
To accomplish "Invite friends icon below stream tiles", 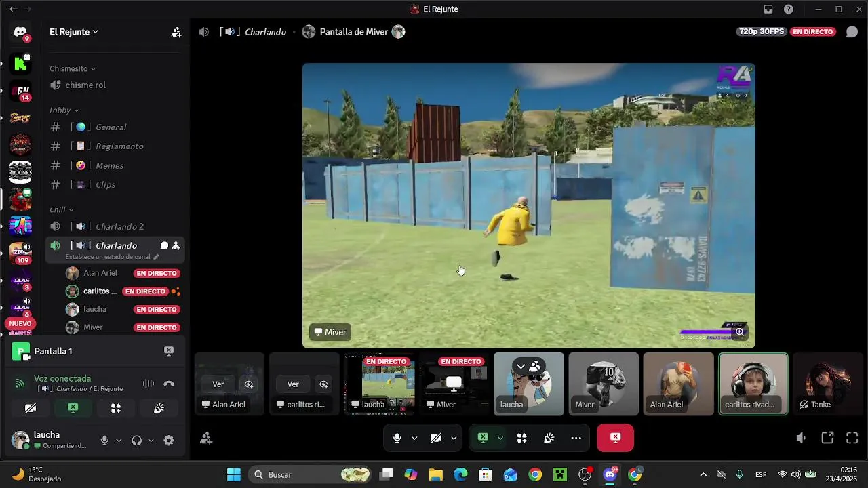I will click(206, 439).
